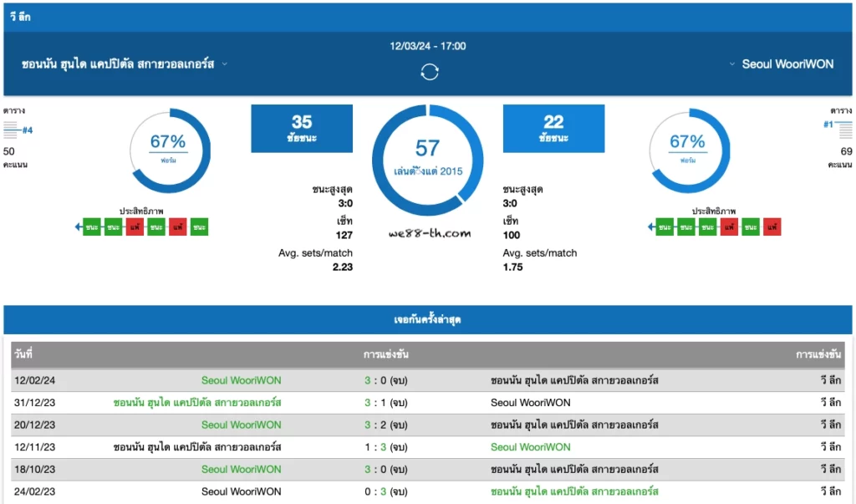
Task: Expand the left team dropdown chevron
Action: [x=224, y=64]
